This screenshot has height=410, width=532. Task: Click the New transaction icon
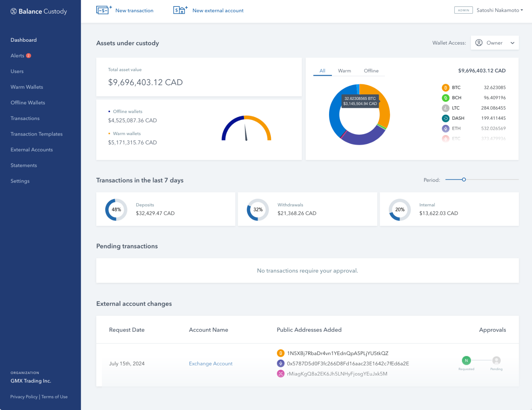coord(103,10)
